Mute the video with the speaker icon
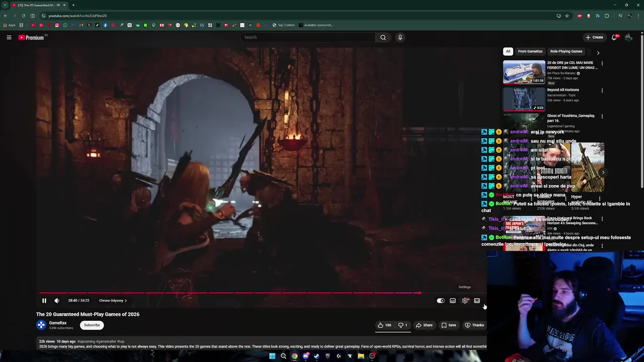The image size is (644, 362). click(x=57, y=301)
